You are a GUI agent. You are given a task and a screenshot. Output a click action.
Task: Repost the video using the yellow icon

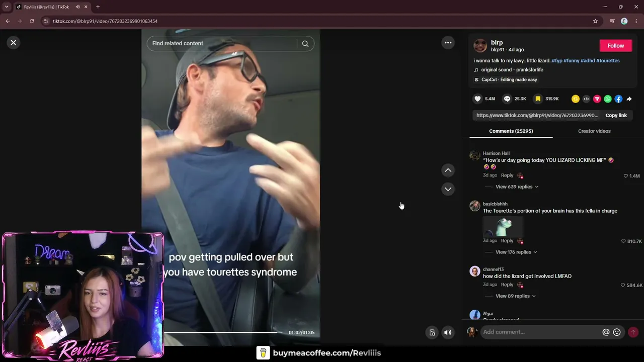(x=576, y=99)
